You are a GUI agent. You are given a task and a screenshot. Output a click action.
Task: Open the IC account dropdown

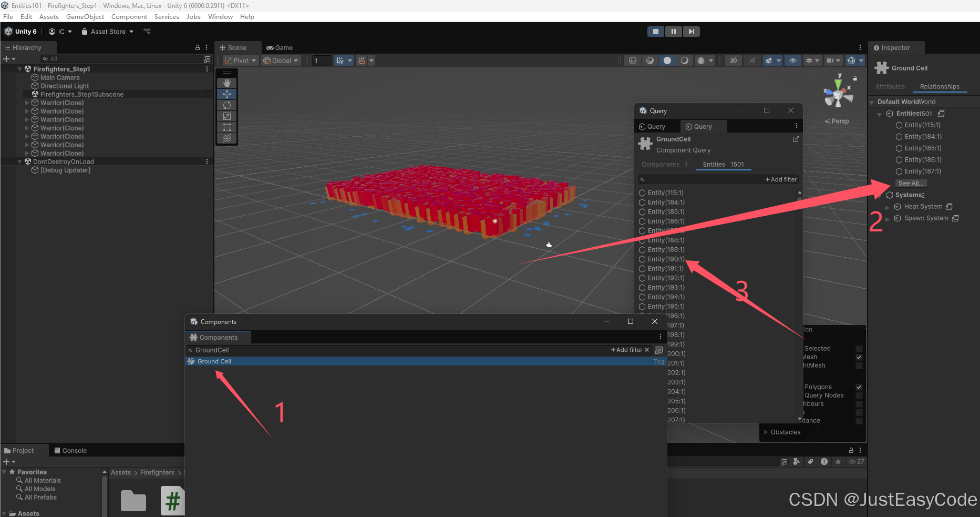tap(60, 32)
